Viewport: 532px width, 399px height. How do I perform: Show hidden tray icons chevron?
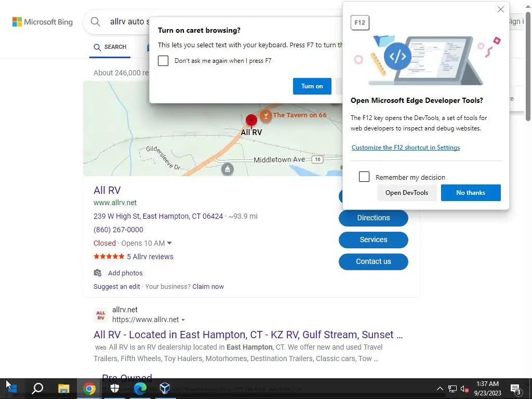(x=440, y=389)
